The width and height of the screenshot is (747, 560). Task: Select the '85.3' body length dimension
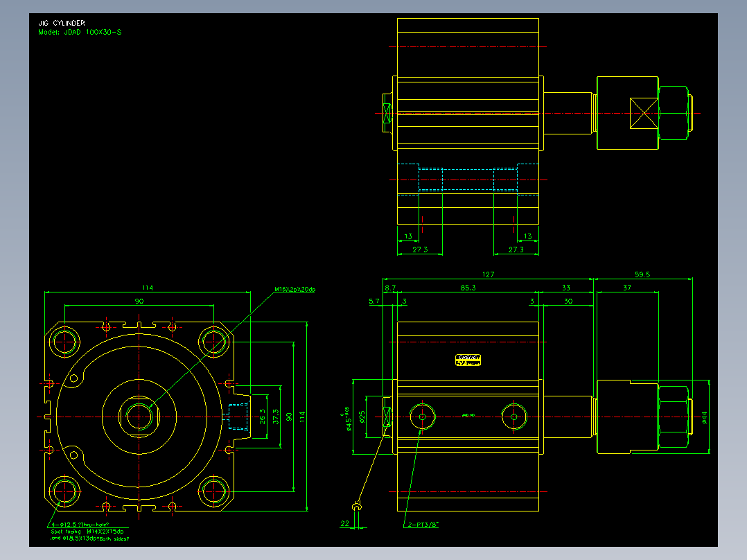[468, 288]
